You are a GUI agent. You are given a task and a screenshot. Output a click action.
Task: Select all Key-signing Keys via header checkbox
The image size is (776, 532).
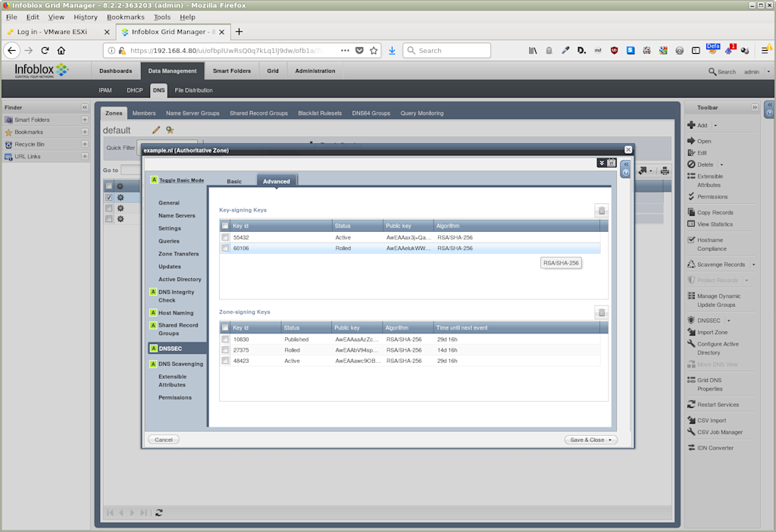[225, 226]
